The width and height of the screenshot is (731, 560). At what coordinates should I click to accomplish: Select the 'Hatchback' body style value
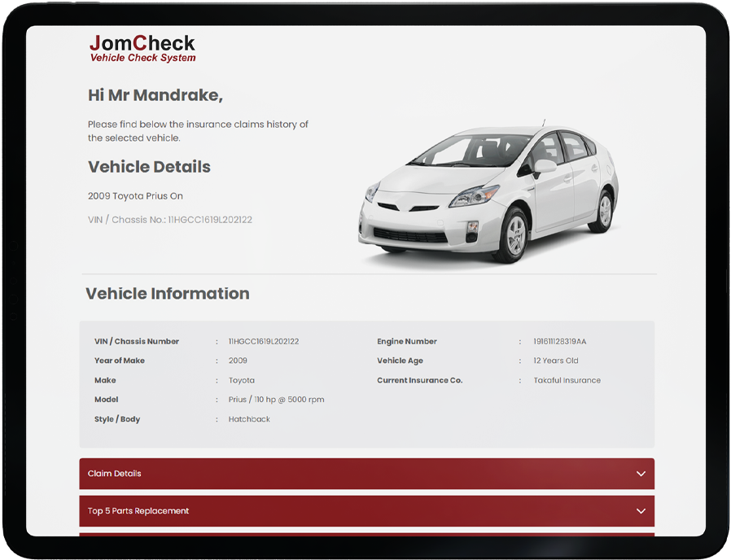coord(249,419)
